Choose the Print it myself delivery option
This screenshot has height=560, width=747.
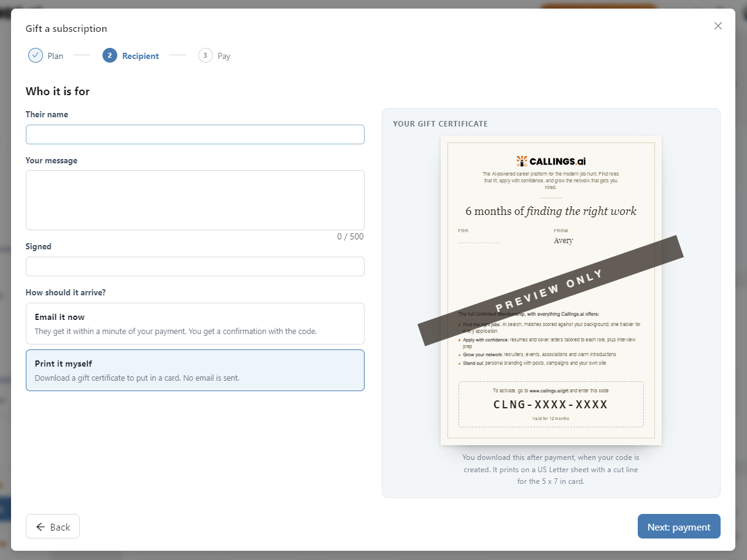point(195,370)
